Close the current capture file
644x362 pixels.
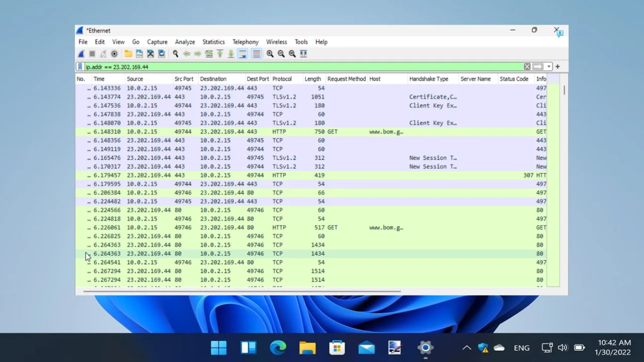(x=150, y=54)
